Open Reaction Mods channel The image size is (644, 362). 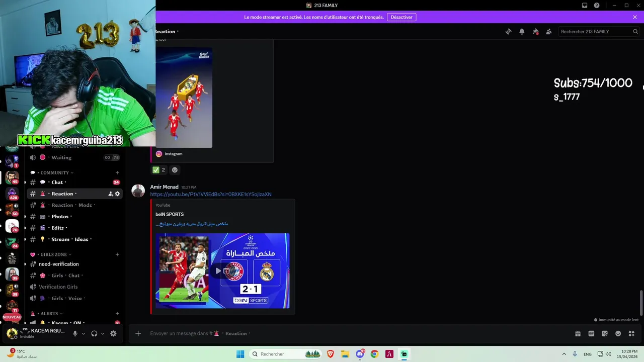click(74, 205)
